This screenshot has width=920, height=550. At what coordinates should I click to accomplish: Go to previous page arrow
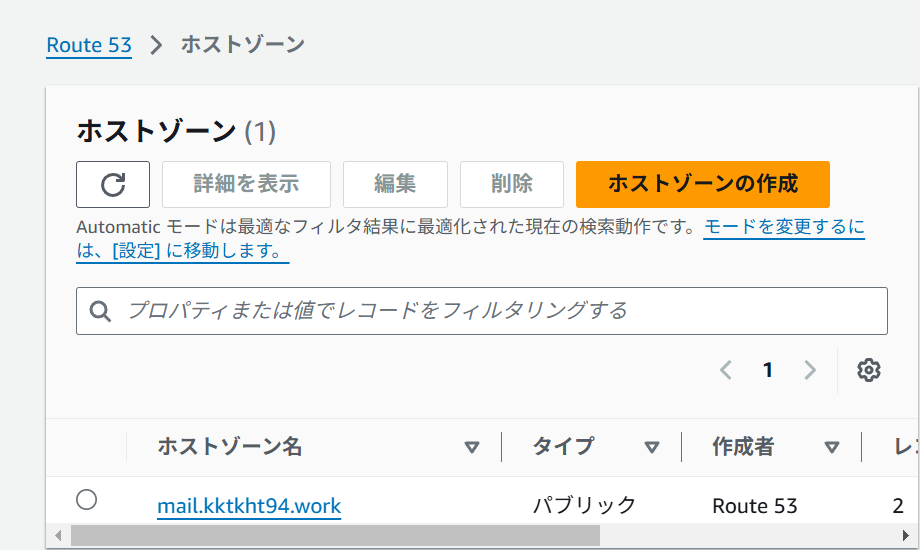[x=726, y=370]
